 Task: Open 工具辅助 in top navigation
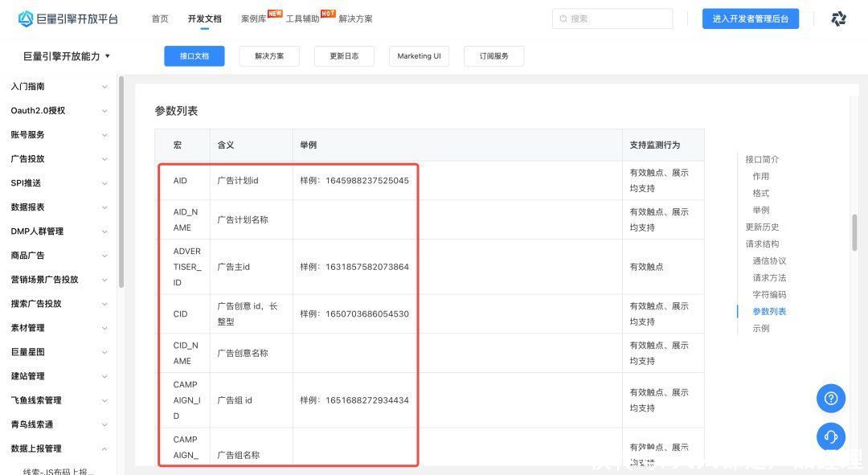click(x=303, y=18)
